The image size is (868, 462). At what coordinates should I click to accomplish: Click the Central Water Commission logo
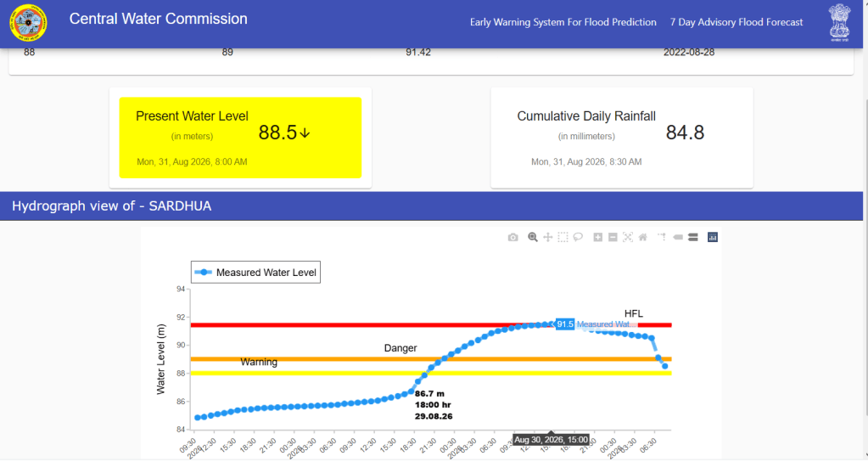[28, 23]
